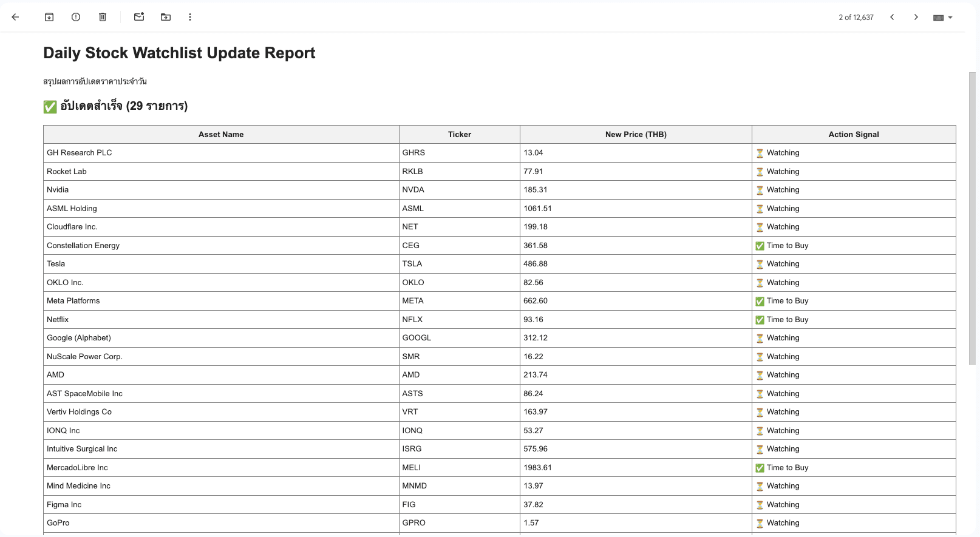Open the Move to folder icon

coord(166,17)
